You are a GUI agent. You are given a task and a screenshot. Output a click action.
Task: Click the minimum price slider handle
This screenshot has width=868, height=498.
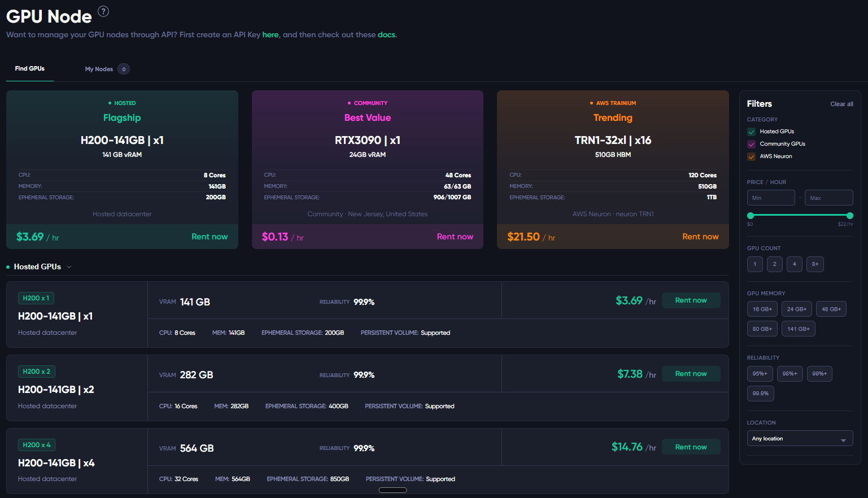tap(751, 216)
